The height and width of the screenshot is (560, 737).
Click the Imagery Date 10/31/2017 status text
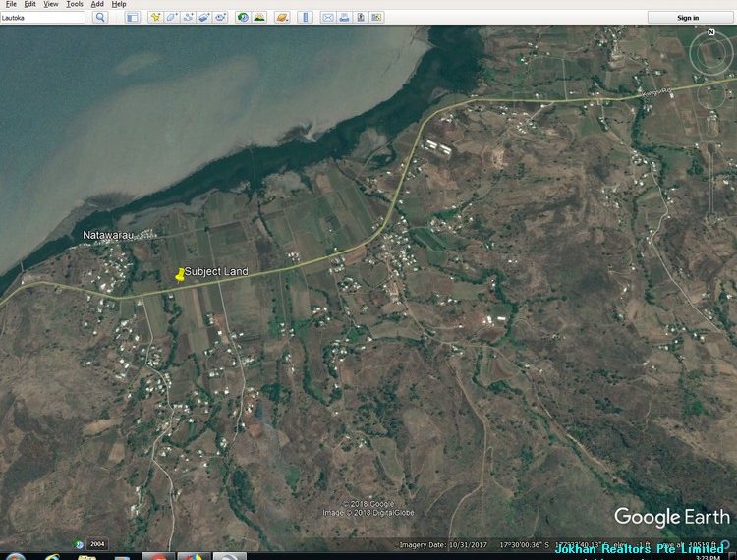pyautogui.click(x=443, y=545)
